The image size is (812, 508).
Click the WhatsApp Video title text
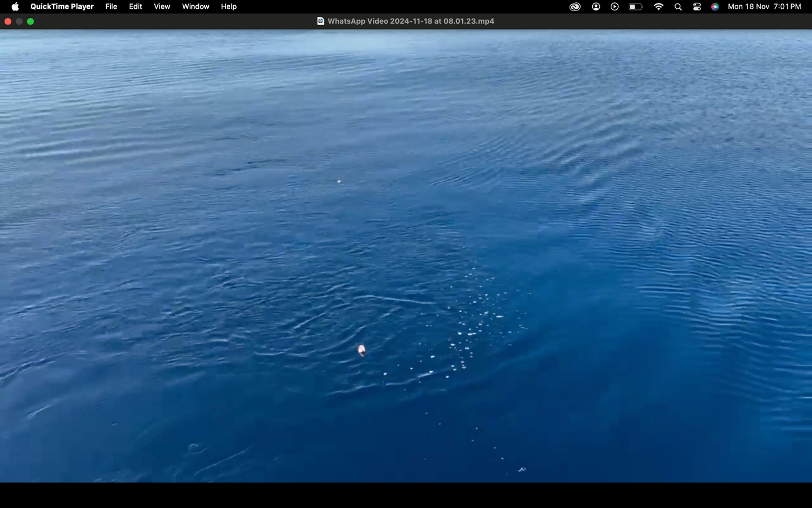[x=411, y=21]
